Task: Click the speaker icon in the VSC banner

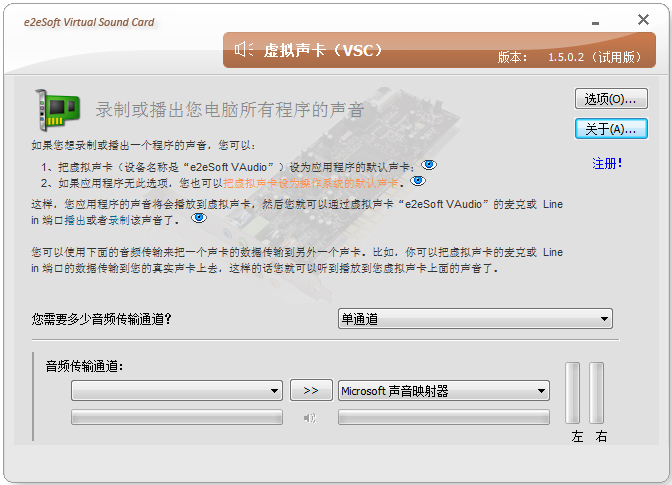Action: click(244, 50)
